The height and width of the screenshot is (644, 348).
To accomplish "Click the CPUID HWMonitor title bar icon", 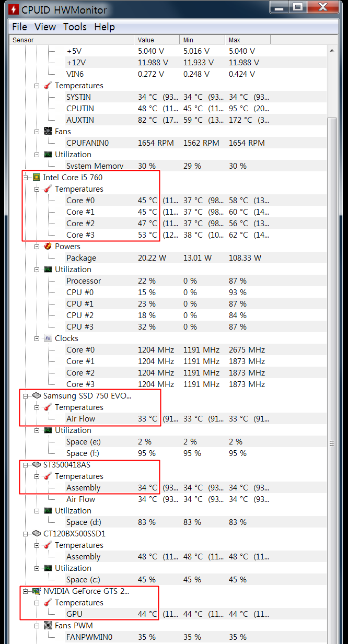I will coord(13,9).
